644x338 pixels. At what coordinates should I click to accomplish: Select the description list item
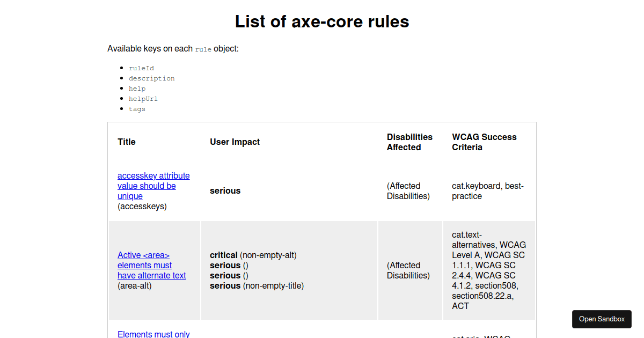[x=151, y=78]
